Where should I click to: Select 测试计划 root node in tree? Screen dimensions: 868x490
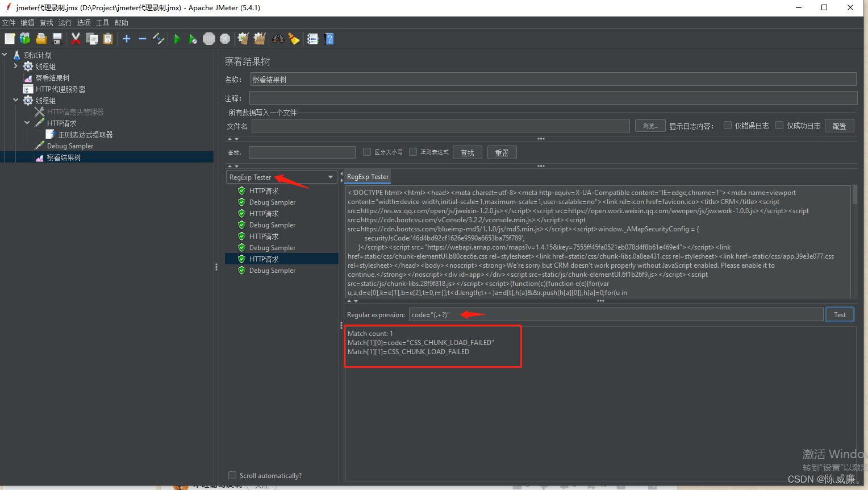tap(37, 55)
